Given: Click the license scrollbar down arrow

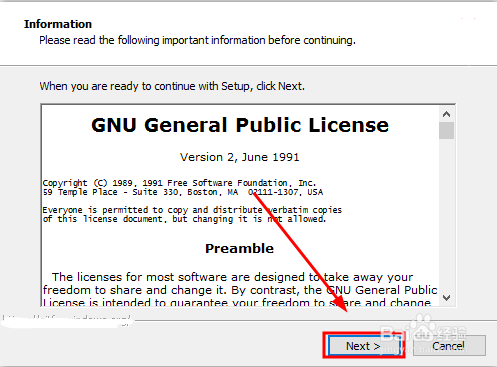Looking at the screenshot, I should point(446,297).
